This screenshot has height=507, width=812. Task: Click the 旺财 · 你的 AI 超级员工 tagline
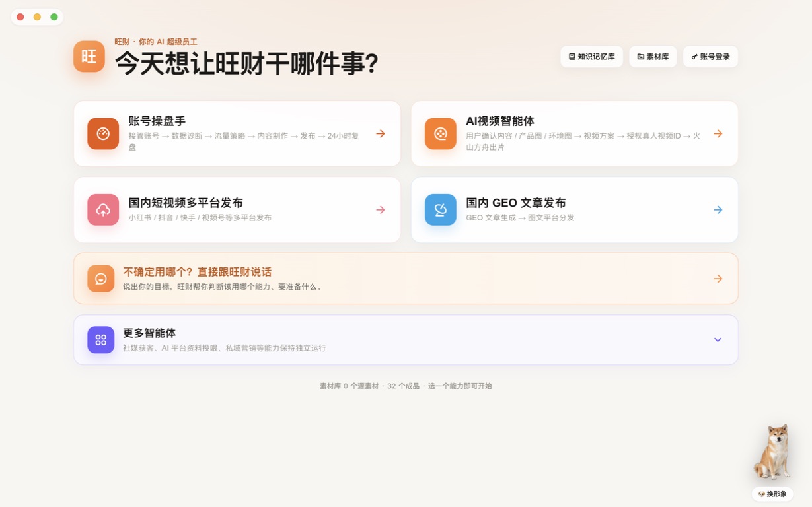pos(156,42)
